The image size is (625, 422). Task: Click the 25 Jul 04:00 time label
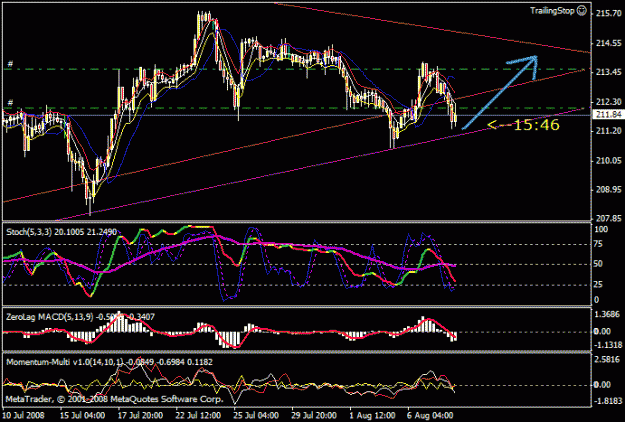pyautogui.click(x=256, y=416)
